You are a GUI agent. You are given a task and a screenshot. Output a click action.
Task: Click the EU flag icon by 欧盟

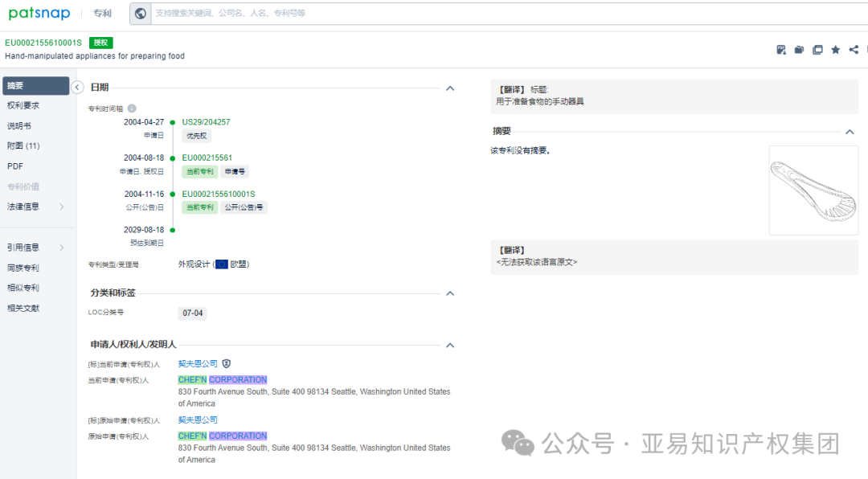pos(222,264)
